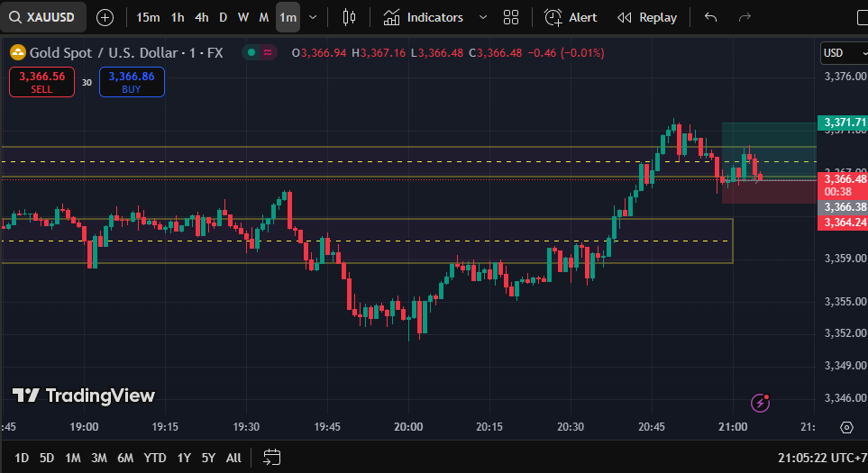This screenshot has width=868, height=473.
Task: Open XAUUSD symbol search
Action: coord(43,17)
